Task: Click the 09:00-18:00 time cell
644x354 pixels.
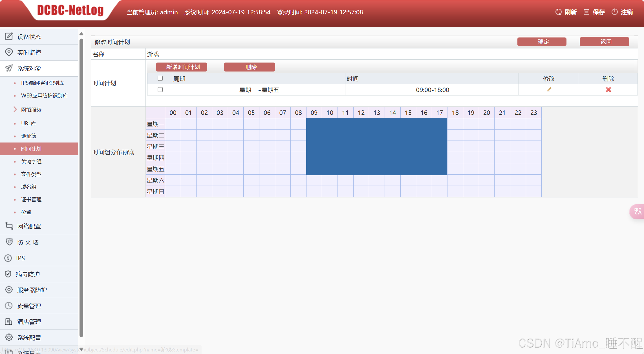Action: tap(432, 90)
